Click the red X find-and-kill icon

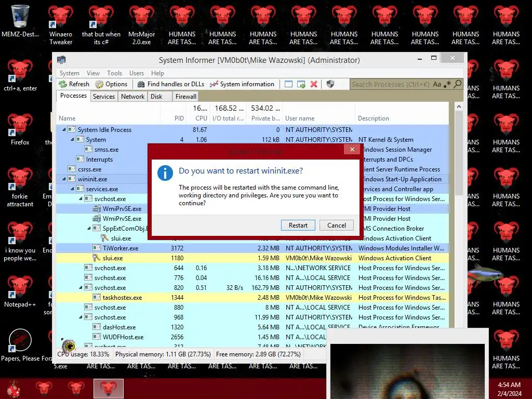pos(314,84)
